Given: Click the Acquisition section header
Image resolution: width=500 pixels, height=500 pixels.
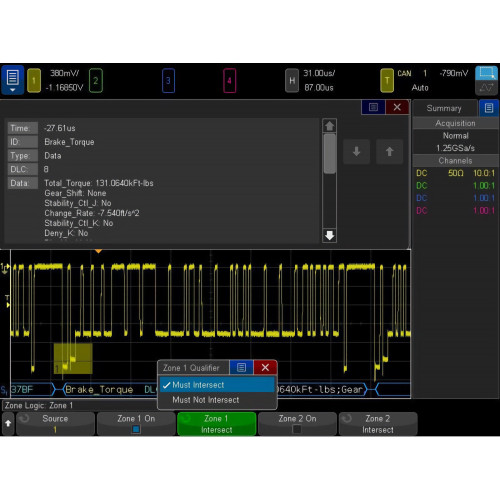Looking at the screenshot, I should [455, 123].
